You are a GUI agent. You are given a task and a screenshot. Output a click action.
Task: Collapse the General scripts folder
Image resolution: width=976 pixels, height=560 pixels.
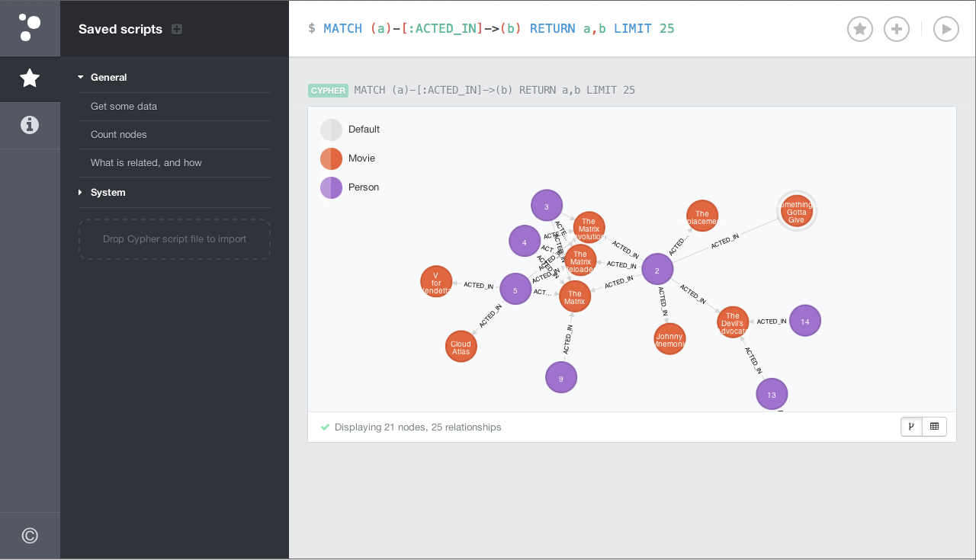point(81,77)
